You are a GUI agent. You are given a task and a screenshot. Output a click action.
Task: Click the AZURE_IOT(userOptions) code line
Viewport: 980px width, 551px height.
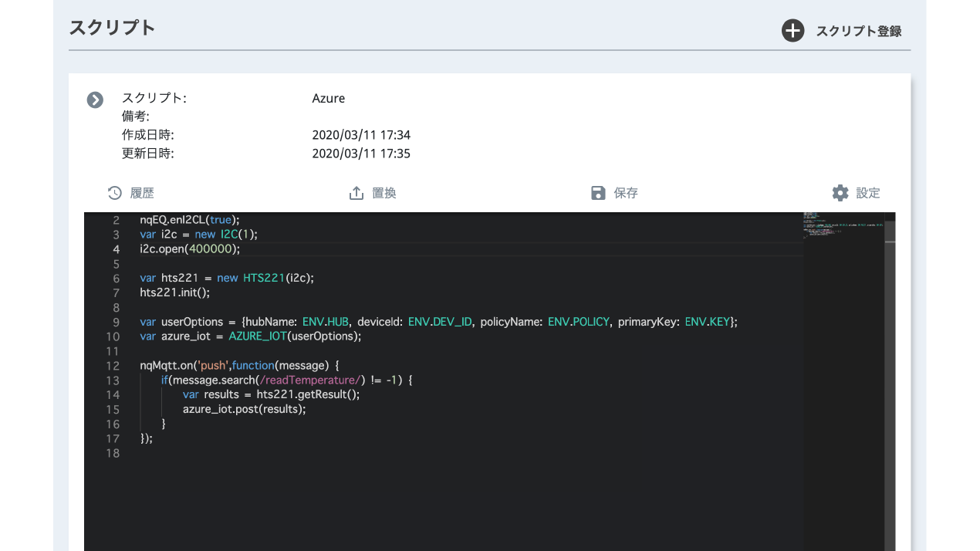[x=251, y=336]
